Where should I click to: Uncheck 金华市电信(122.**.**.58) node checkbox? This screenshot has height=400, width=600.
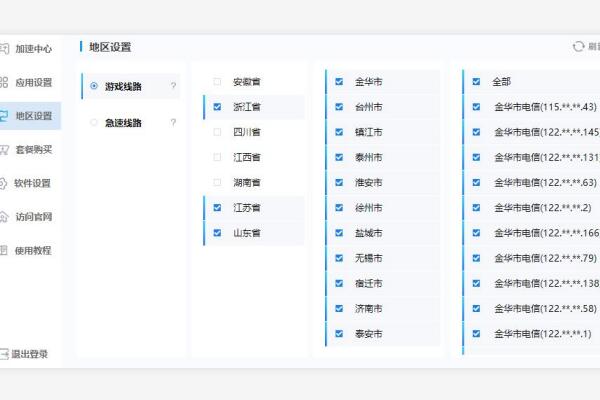click(x=476, y=309)
